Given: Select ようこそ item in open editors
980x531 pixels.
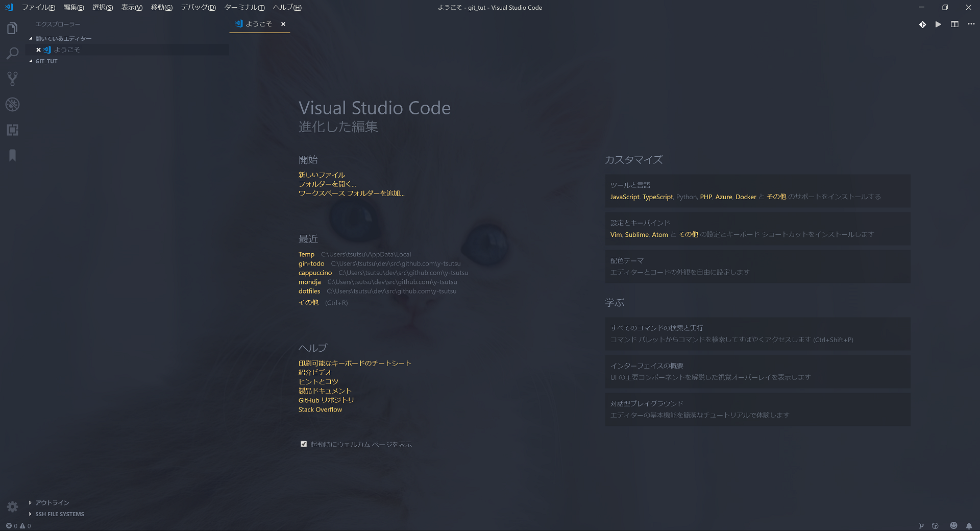Looking at the screenshot, I should pyautogui.click(x=128, y=50).
